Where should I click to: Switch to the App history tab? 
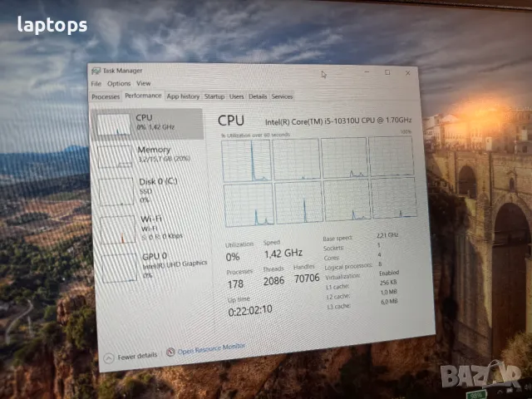click(183, 96)
